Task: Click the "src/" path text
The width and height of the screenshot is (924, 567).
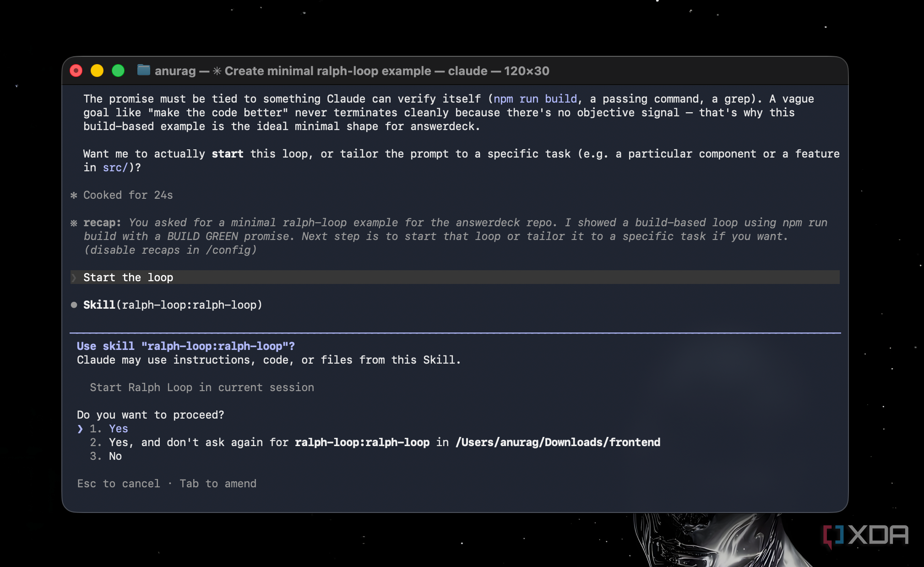Action: (115, 168)
